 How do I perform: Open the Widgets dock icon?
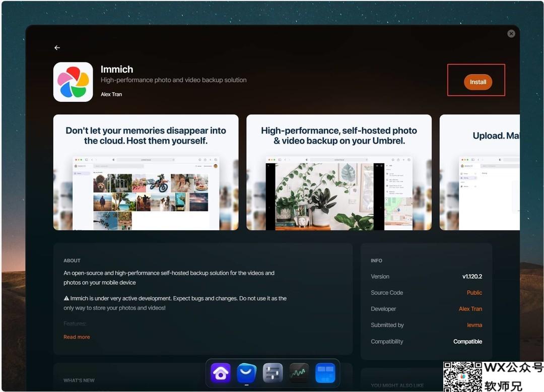tap(325, 373)
